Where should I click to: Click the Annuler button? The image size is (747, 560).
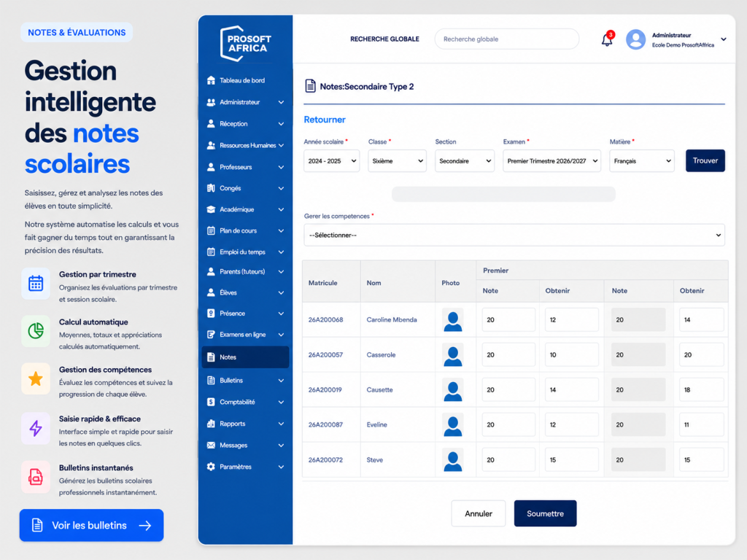point(479,513)
